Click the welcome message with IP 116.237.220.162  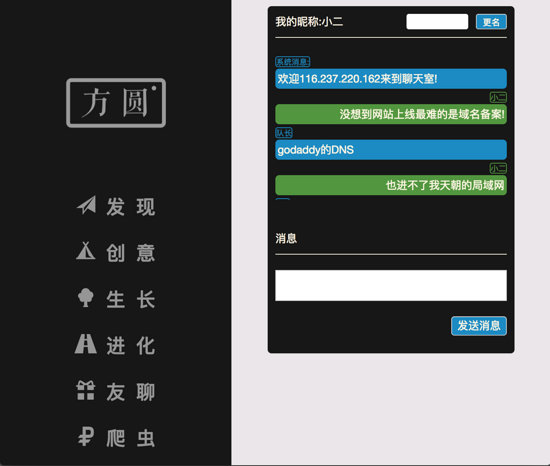(x=391, y=79)
